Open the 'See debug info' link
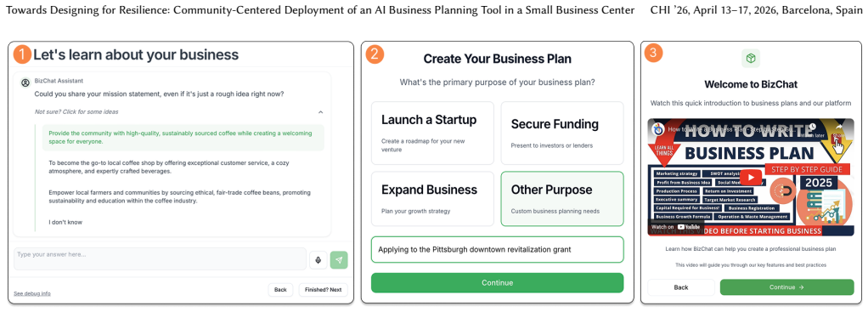 (32, 293)
